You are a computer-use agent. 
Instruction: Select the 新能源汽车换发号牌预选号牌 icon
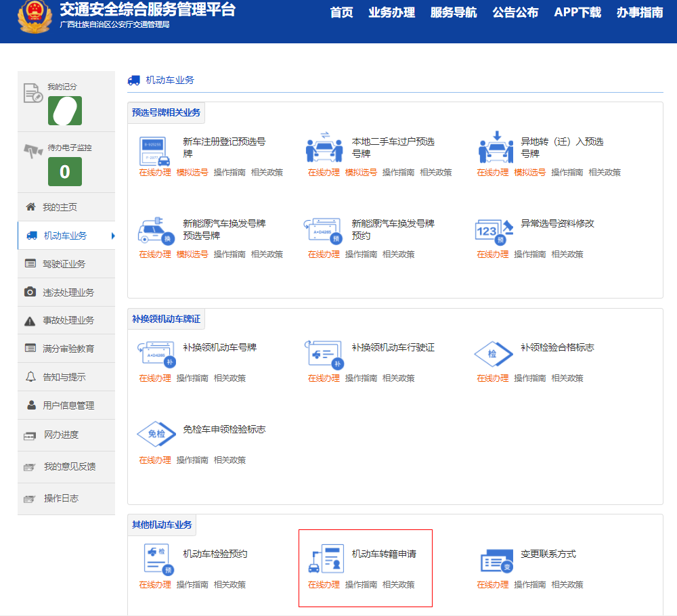[156, 230]
